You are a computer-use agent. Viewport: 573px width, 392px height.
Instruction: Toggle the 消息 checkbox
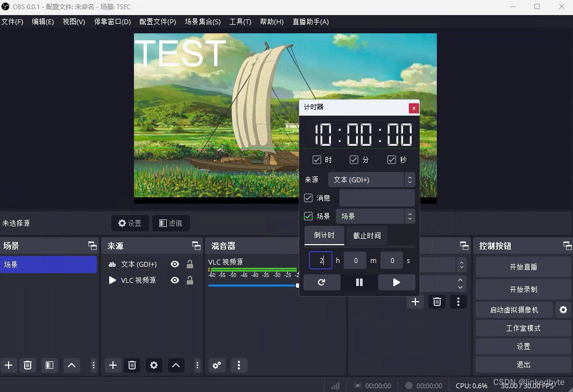pyautogui.click(x=308, y=198)
